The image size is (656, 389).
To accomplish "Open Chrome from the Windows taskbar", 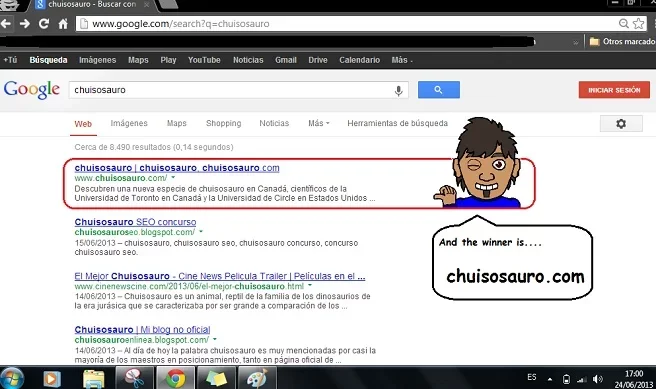I will pos(175,378).
